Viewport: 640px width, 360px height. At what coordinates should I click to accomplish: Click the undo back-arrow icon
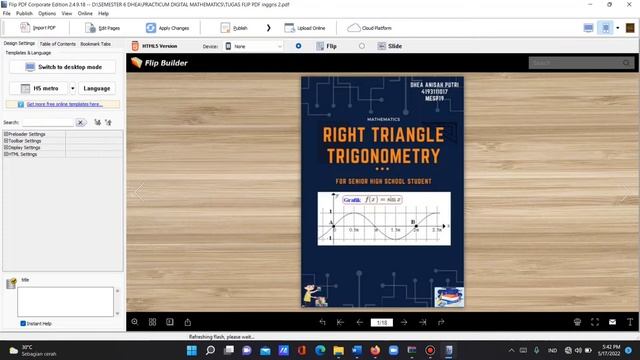[322, 322]
